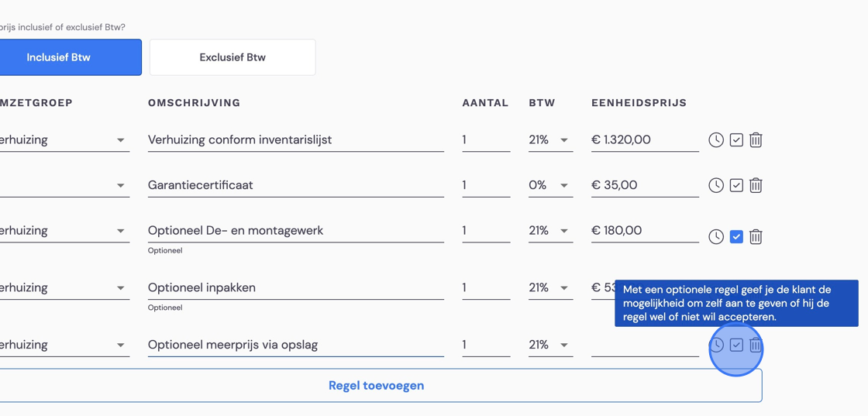The width and height of the screenshot is (868, 416).
Task: Focus empty eenheidsprijs field of meerprijs row
Action: coord(645,346)
